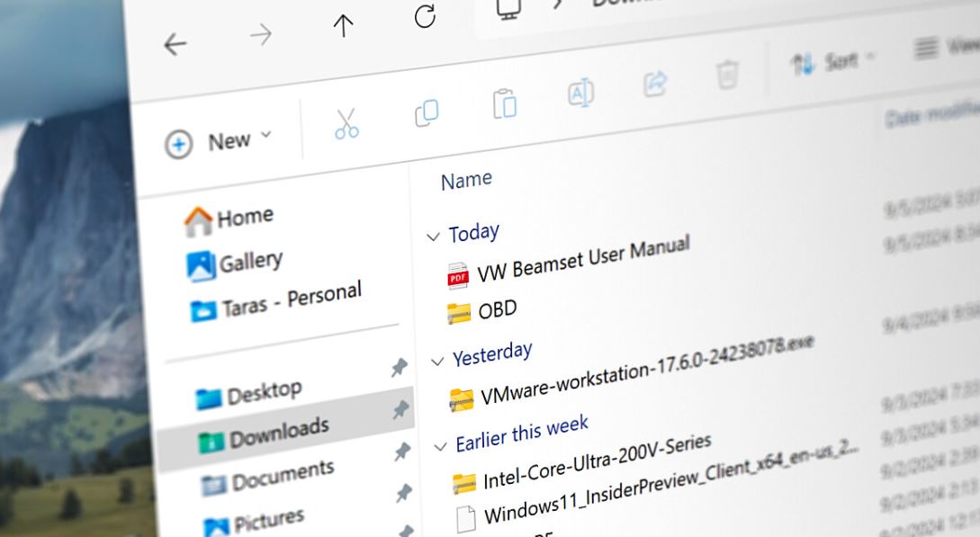The image size is (980, 537).
Task: Click the Name column header
Action: pyautogui.click(x=466, y=181)
